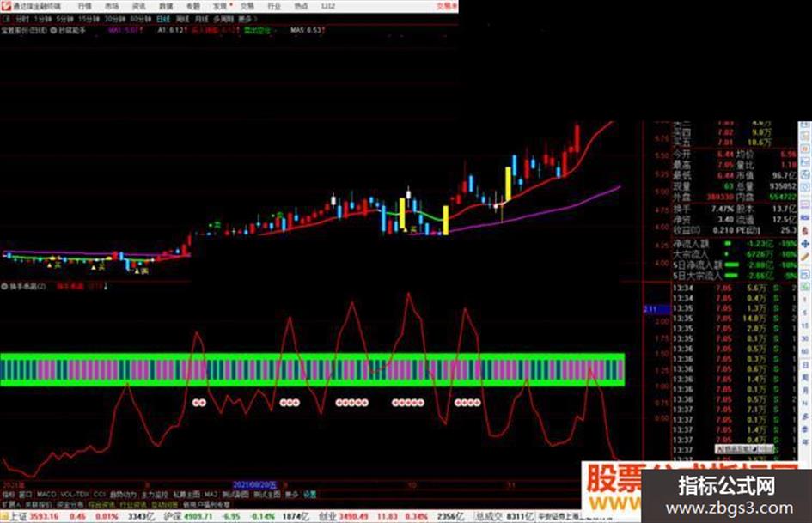Switch to 趋势动力 indicator
This screenshot has width=812, height=523.
coord(123,495)
